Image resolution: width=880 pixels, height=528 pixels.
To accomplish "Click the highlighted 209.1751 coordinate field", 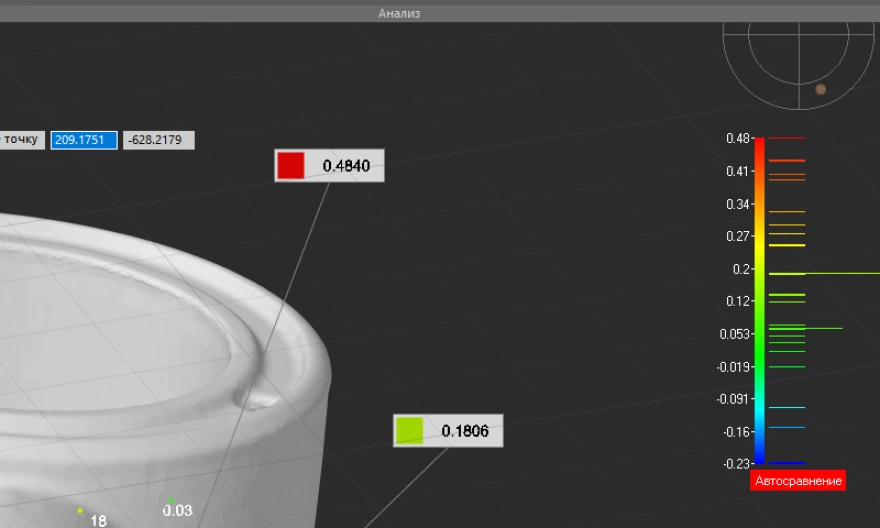I will [x=84, y=140].
